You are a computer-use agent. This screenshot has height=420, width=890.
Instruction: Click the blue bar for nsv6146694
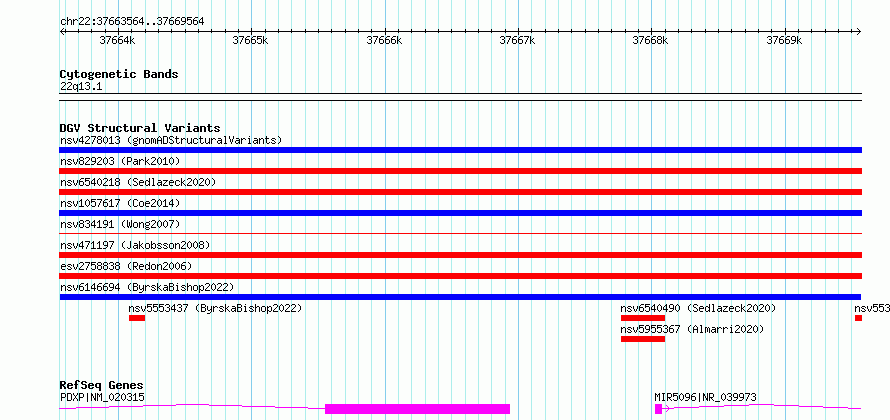460,297
